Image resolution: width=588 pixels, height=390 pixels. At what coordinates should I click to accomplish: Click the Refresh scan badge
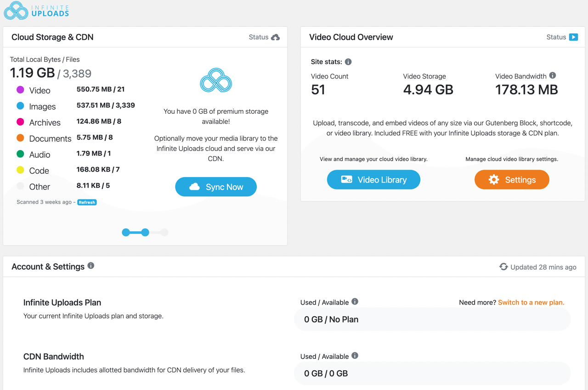pos(87,202)
